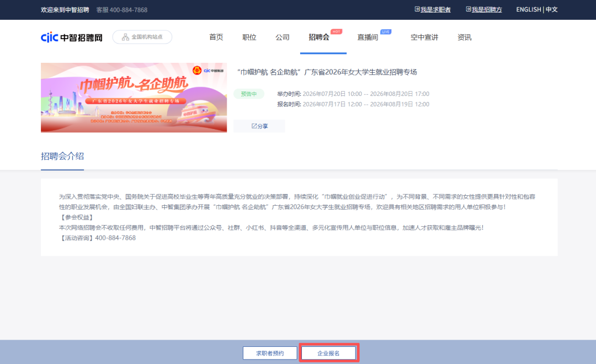The width and height of the screenshot is (596, 364).
Task: Select the 招聘会介绍 tab
Action: pyautogui.click(x=62, y=156)
